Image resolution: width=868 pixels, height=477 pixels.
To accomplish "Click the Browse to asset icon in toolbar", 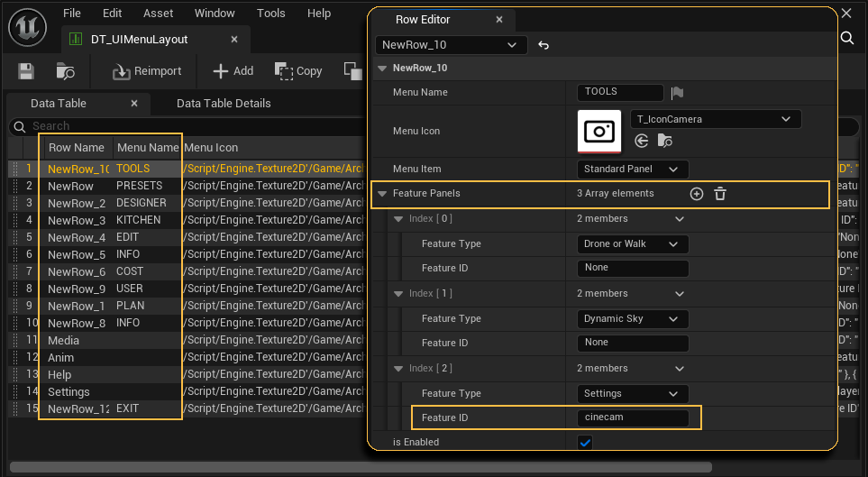I will 66,71.
